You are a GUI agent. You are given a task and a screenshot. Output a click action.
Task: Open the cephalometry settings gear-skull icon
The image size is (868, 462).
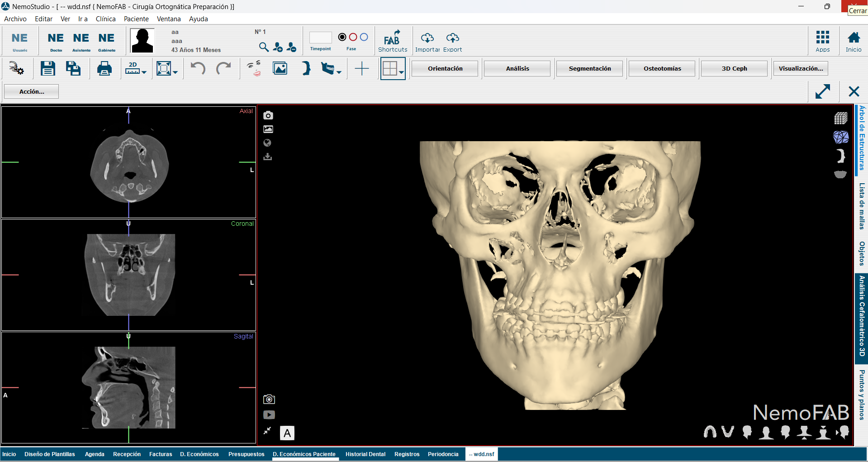coord(17,68)
